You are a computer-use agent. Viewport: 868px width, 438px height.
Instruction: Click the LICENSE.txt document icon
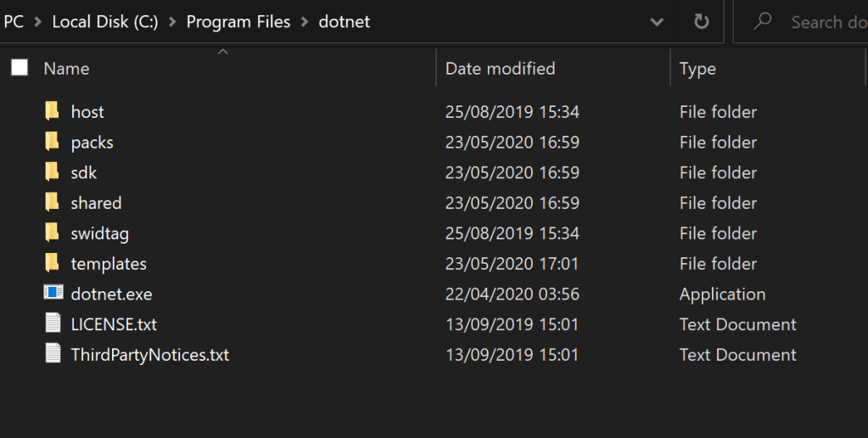click(x=53, y=324)
